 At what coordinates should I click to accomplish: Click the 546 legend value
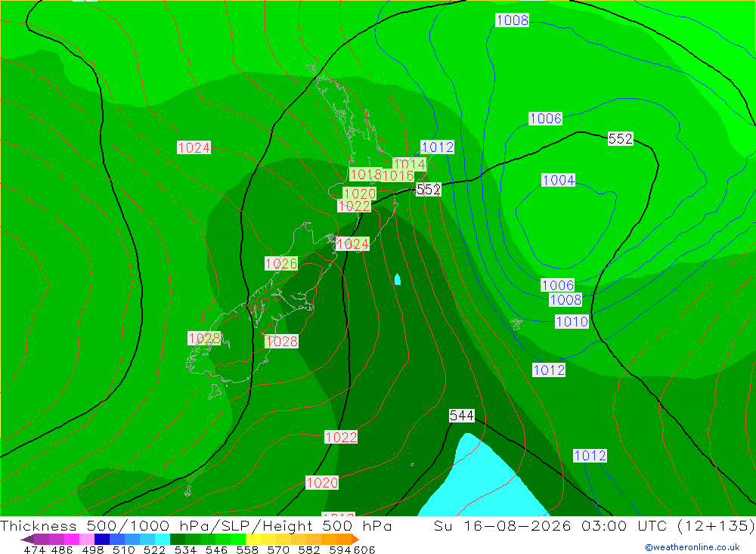point(216,550)
